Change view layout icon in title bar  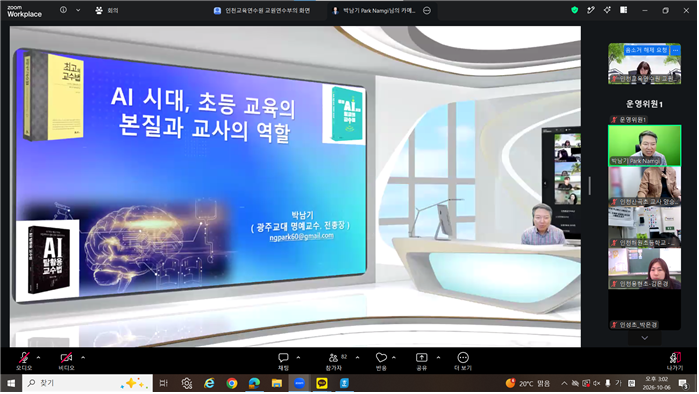click(623, 10)
